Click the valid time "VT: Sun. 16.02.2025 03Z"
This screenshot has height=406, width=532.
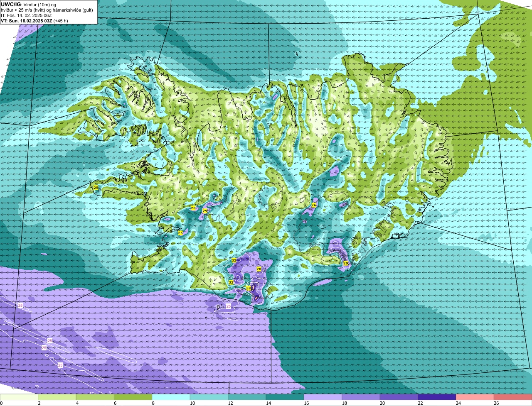(27, 20)
